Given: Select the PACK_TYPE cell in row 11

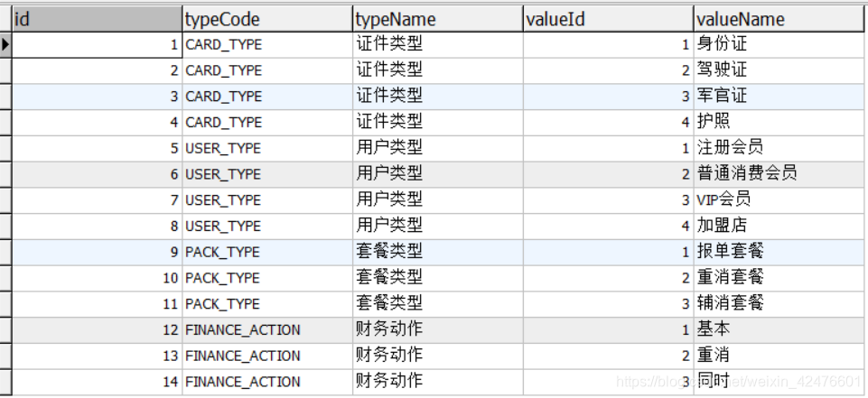Looking at the screenshot, I should coord(267,304).
